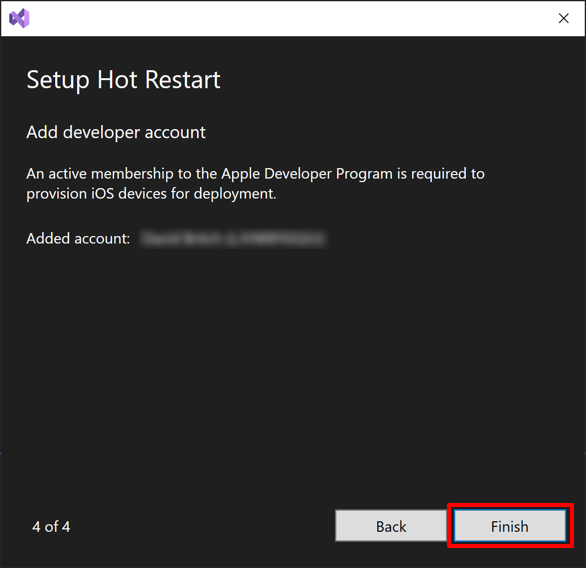The image size is (586, 568).
Task: Select the blurred added account name
Action: pos(233,238)
